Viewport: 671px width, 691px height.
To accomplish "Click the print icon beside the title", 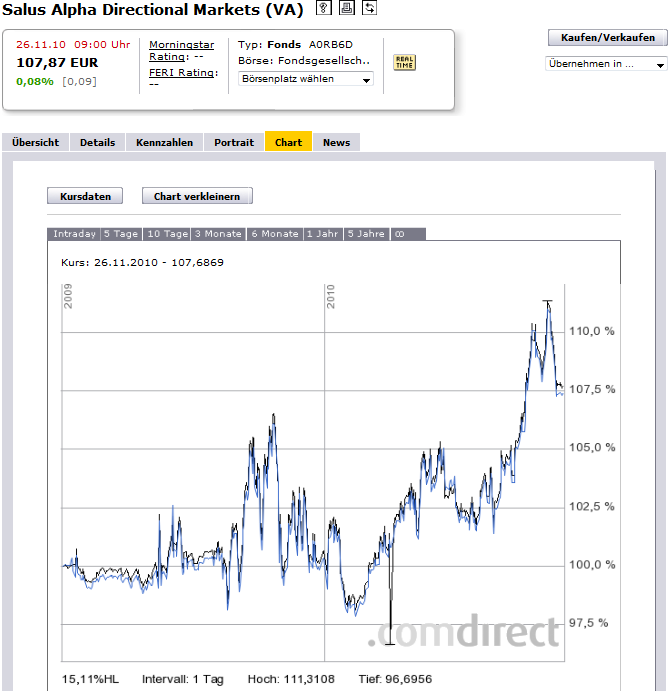I will point(346,8).
